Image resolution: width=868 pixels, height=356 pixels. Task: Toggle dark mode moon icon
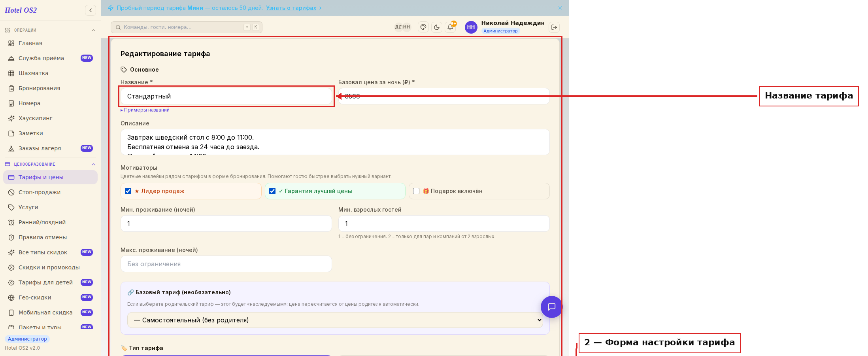pos(437,27)
